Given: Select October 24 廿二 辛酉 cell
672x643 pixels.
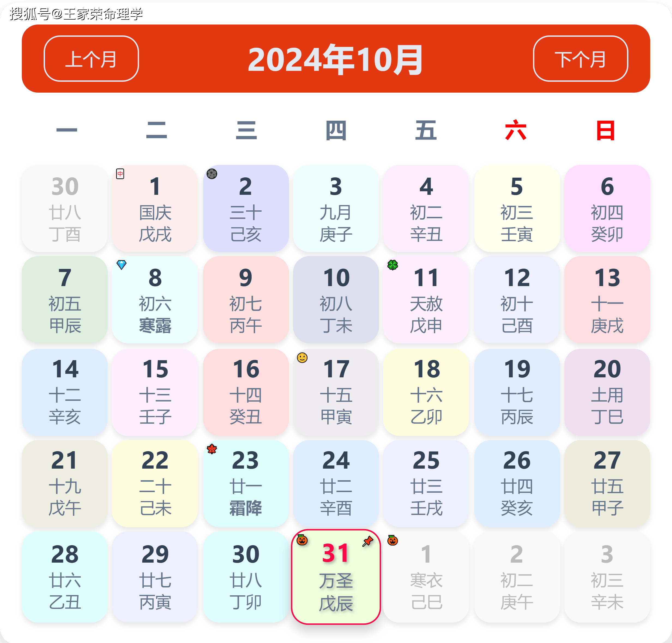Looking at the screenshot, I should pos(336,484).
